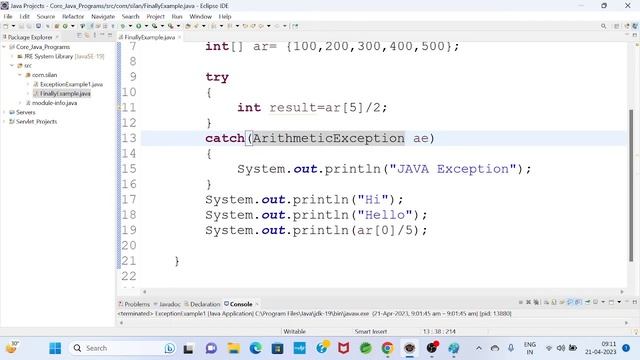The height and width of the screenshot is (360, 640).
Task: Click Remove Launch X icon in Console
Action: [x=529, y=302]
